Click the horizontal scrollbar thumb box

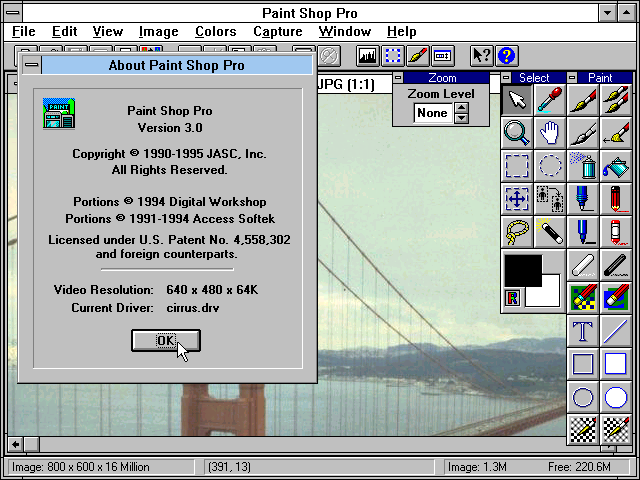[x=31, y=444]
